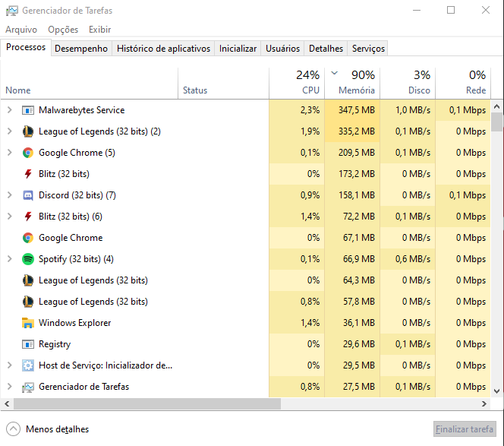The height and width of the screenshot is (446, 504).
Task: Click the horizontal scrollbar right arrow
Action: click(484, 404)
